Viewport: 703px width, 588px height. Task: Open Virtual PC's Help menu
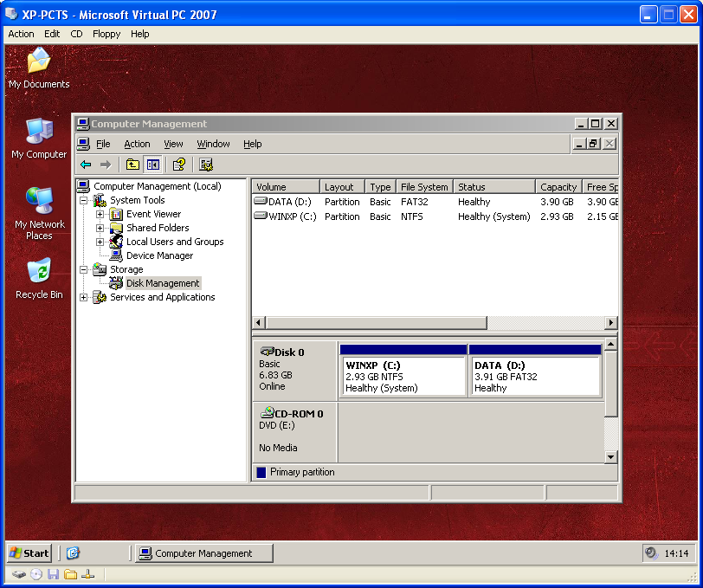tap(140, 34)
